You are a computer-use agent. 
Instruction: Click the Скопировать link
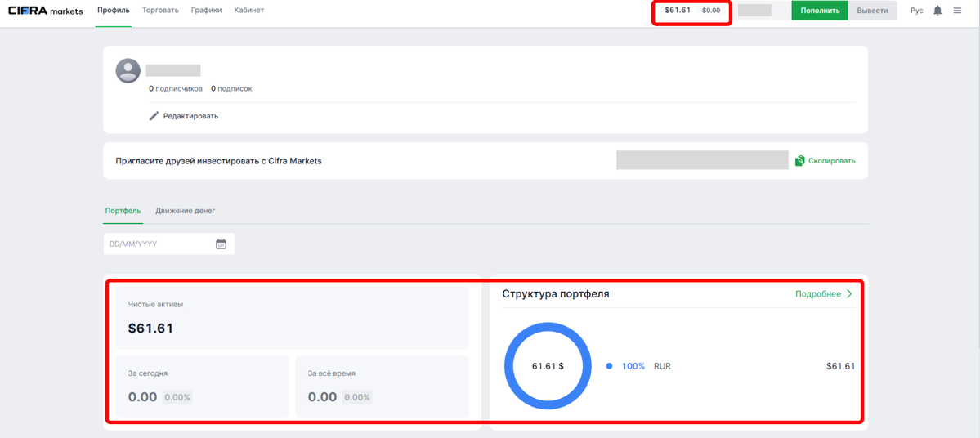pos(831,161)
